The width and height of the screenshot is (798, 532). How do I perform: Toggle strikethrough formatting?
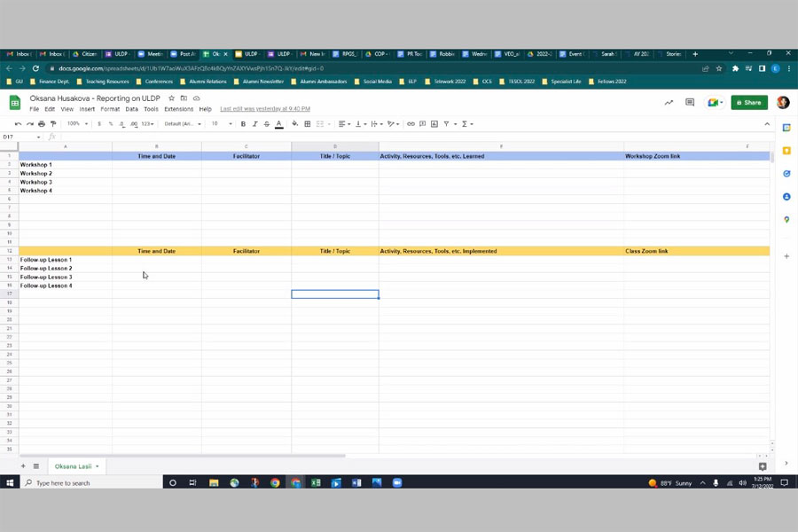[x=266, y=124]
